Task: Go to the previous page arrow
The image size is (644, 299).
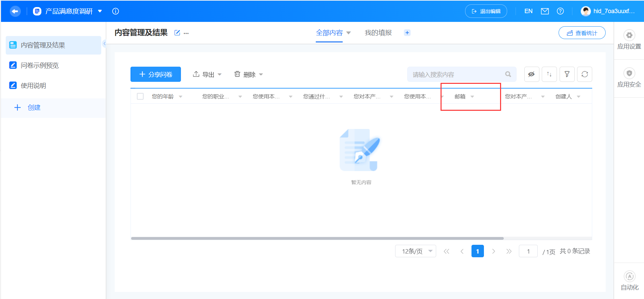Action: click(x=462, y=251)
